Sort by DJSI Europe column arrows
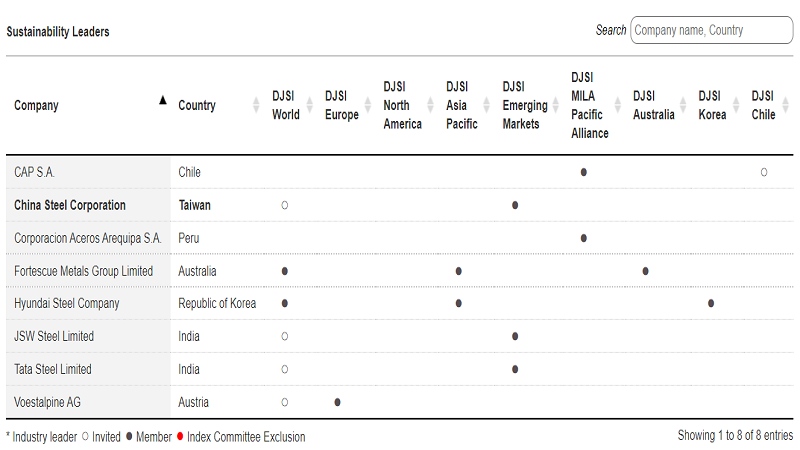The image size is (800, 450). [x=369, y=105]
